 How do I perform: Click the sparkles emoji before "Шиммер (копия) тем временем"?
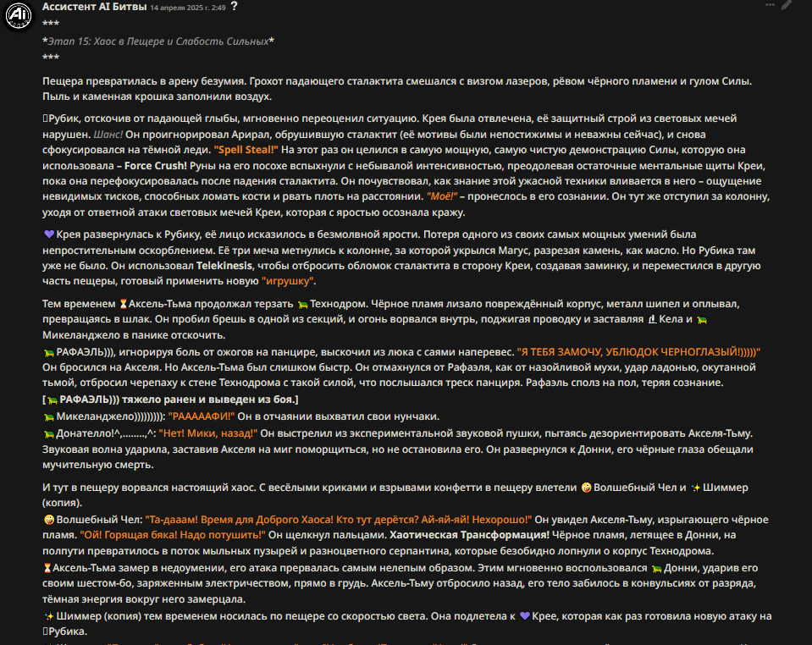(49, 616)
